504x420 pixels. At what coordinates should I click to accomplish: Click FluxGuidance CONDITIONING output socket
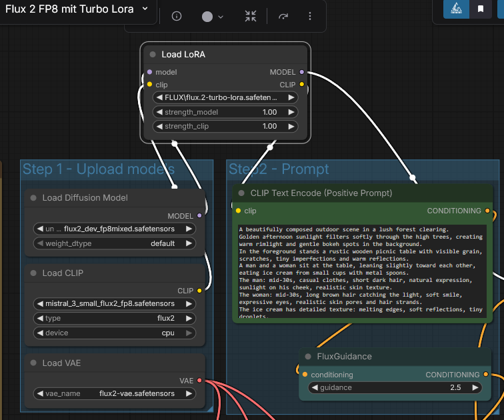coord(486,375)
